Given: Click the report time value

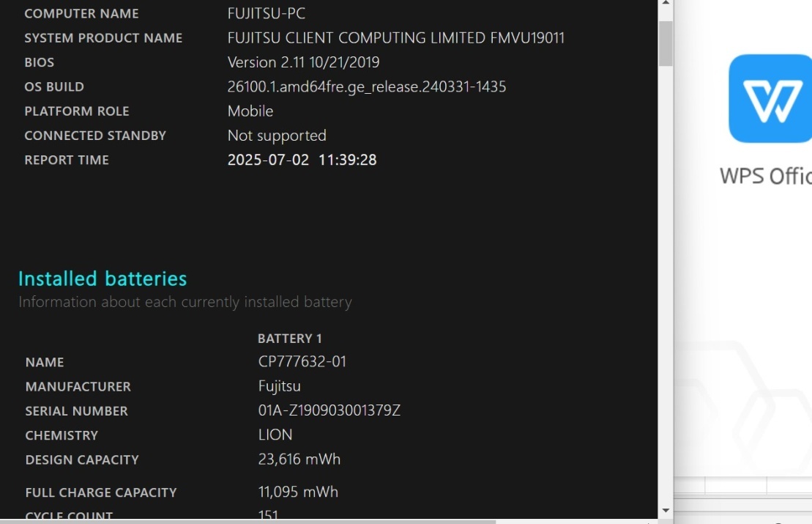Looking at the screenshot, I should 302,160.
